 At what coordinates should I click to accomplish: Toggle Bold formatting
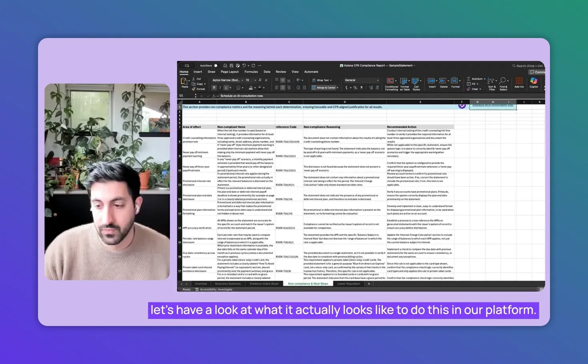coord(214,88)
